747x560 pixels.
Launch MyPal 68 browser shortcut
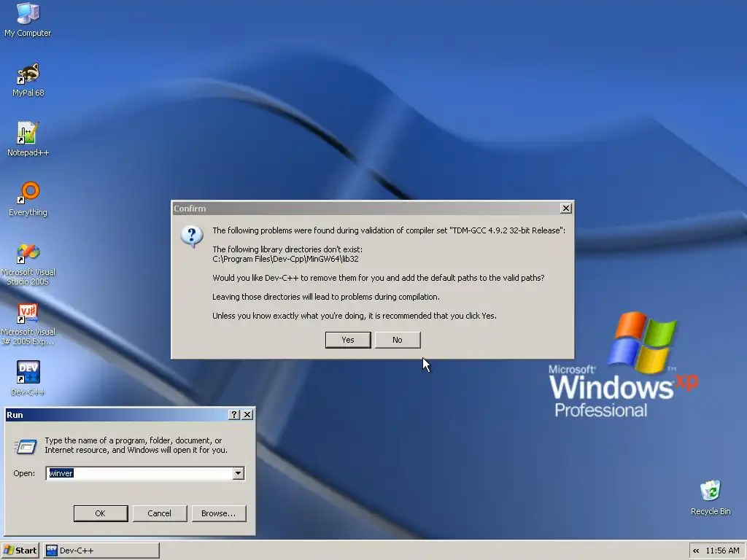coord(28,80)
